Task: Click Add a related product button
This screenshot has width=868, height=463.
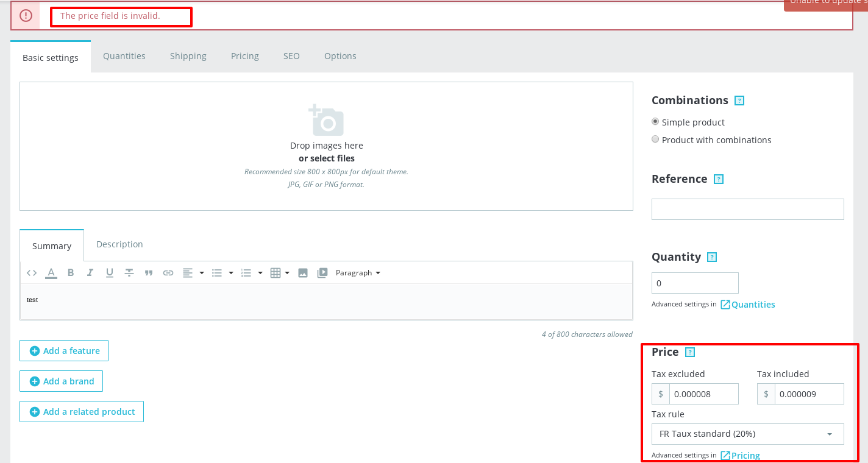Action: (x=82, y=412)
